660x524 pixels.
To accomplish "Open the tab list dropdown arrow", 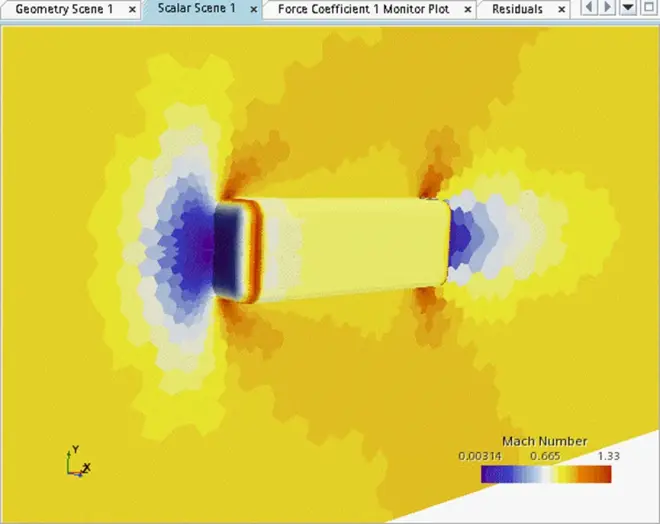I will click(628, 7).
